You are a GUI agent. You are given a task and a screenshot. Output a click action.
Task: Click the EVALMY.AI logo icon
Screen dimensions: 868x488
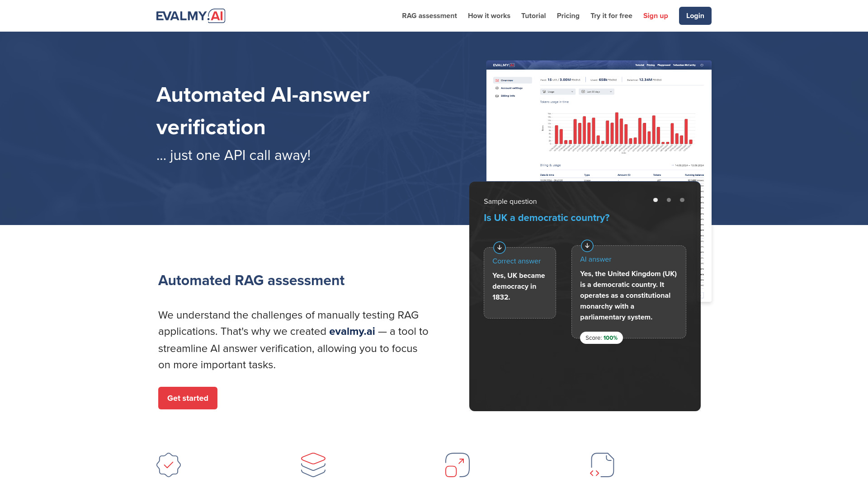pyautogui.click(x=190, y=15)
